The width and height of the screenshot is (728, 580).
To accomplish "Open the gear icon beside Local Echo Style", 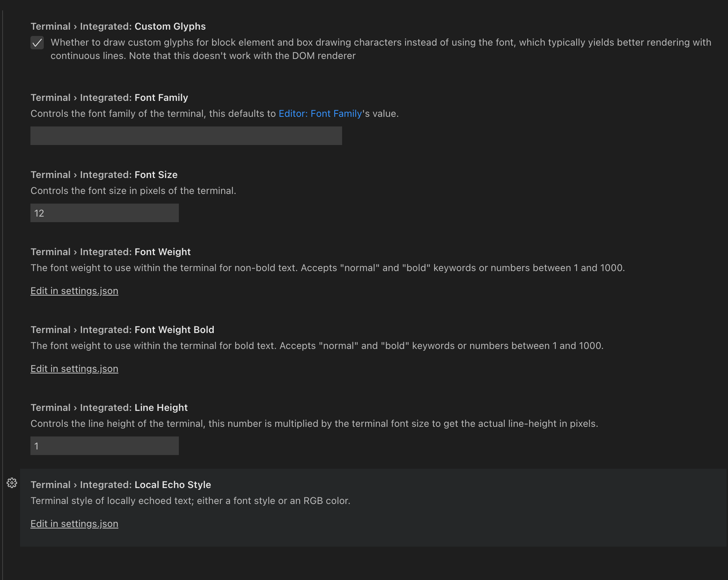I will tap(12, 483).
